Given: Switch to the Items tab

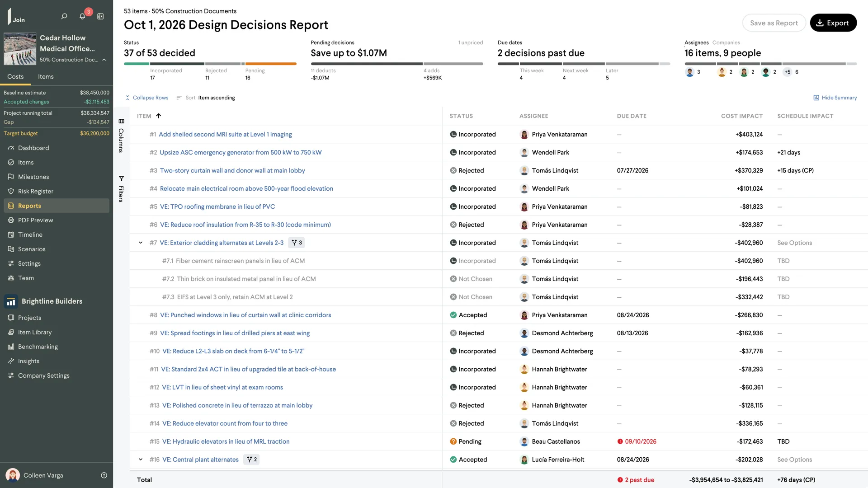Looking at the screenshot, I should [46, 77].
